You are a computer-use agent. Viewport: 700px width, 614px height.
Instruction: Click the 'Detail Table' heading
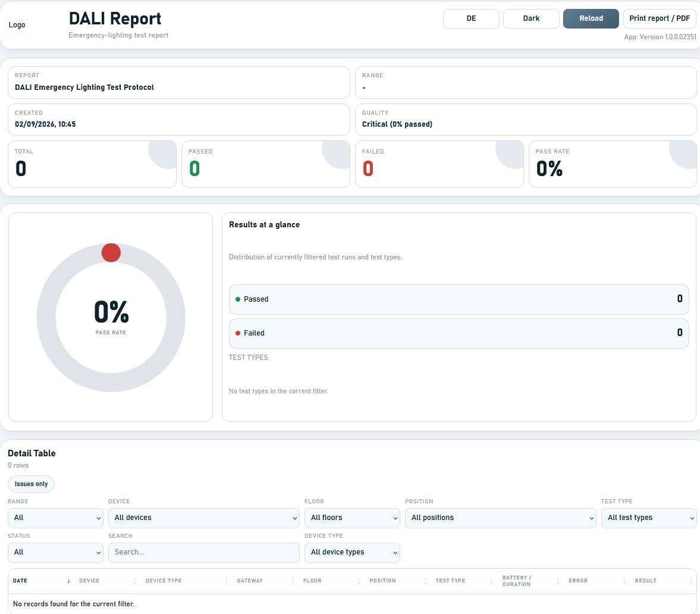(32, 453)
